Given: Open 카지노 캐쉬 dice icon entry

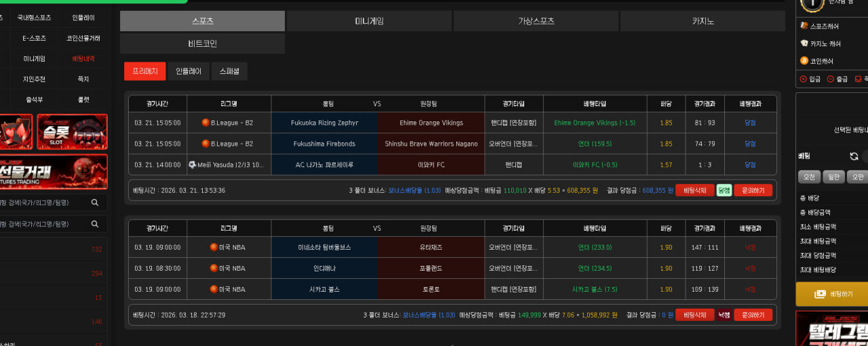Looking at the screenshot, I should point(804,43).
